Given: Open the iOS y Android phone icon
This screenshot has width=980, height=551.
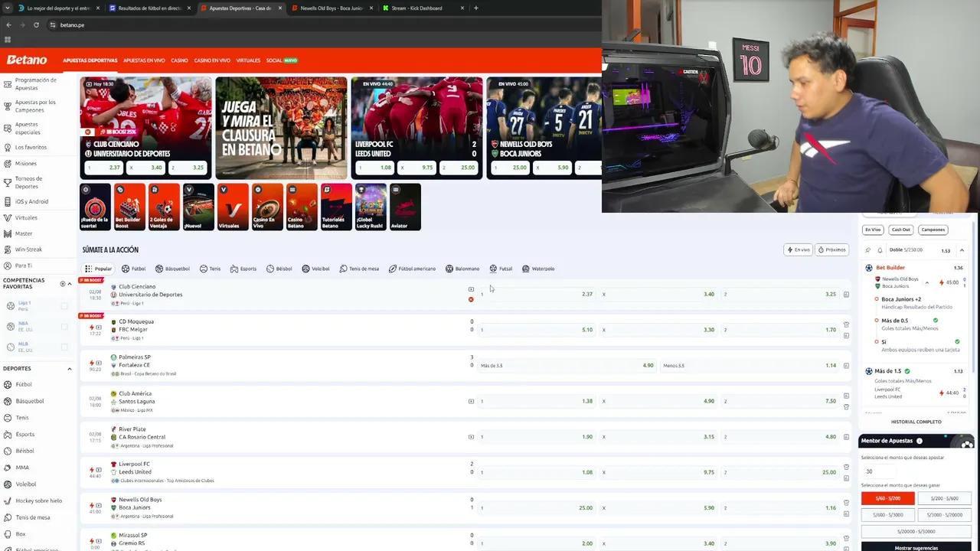Looking at the screenshot, I should pos(7,201).
